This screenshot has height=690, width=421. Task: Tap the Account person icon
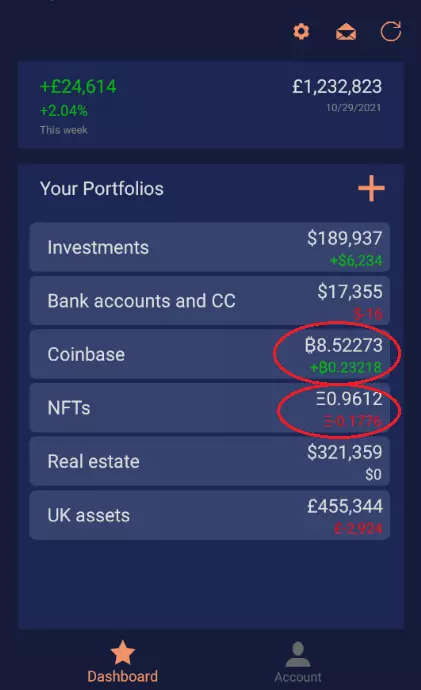click(x=298, y=654)
